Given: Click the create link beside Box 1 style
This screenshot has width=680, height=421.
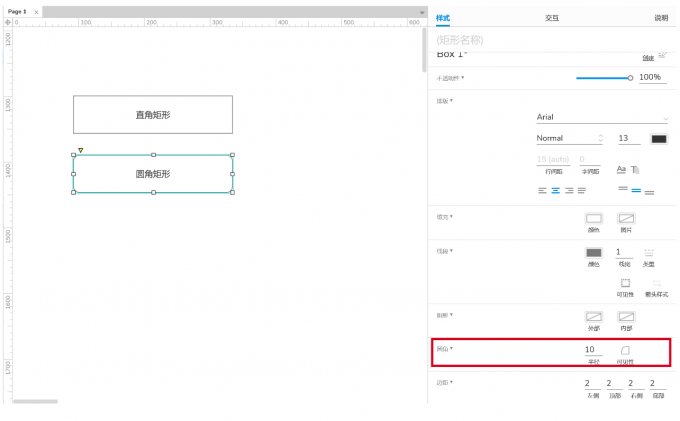Looking at the screenshot, I should (x=648, y=58).
